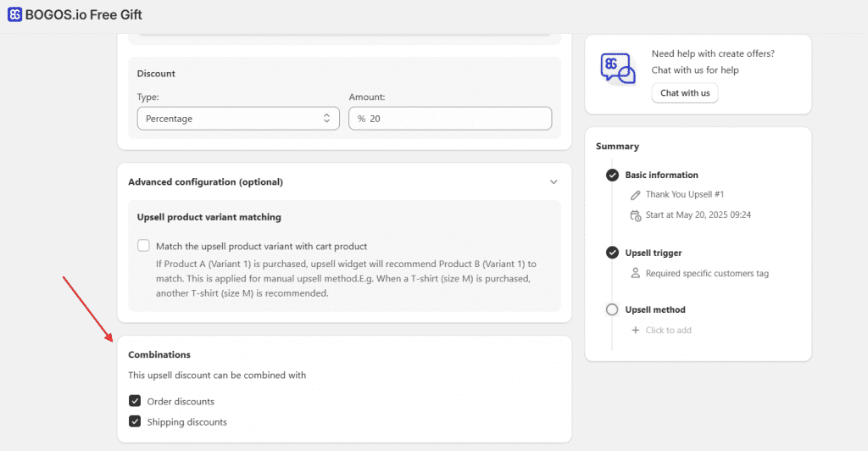The height and width of the screenshot is (451, 868).
Task: Click the chat bubbles help icon
Action: pyautogui.click(x=617, y=69)
